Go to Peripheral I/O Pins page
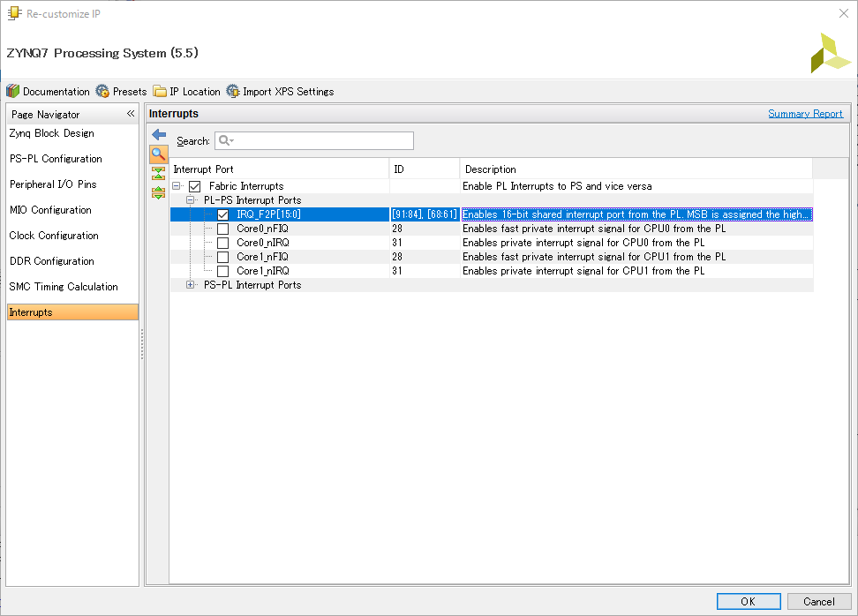The width and height of the screenshot is (858, 616). point(53,184)
